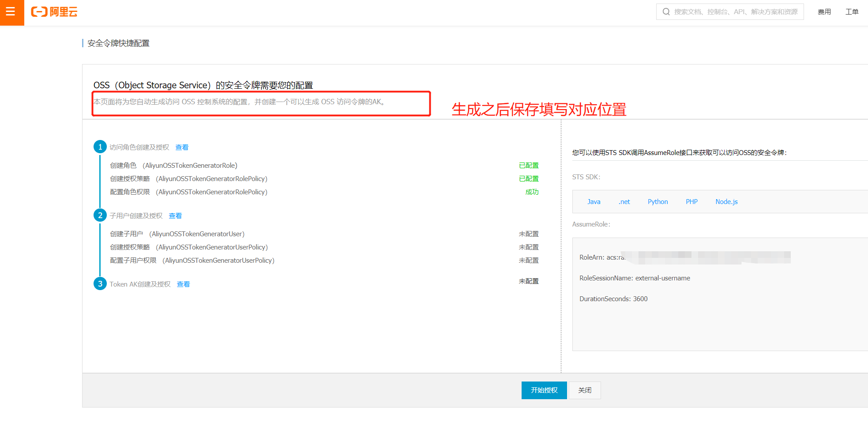This screenshot has height=427, width=868.
Task: Click 创建授权策略 AliyunOSSTokenGeneratorUserPolicy text
Action: click(x=189, y=247)
